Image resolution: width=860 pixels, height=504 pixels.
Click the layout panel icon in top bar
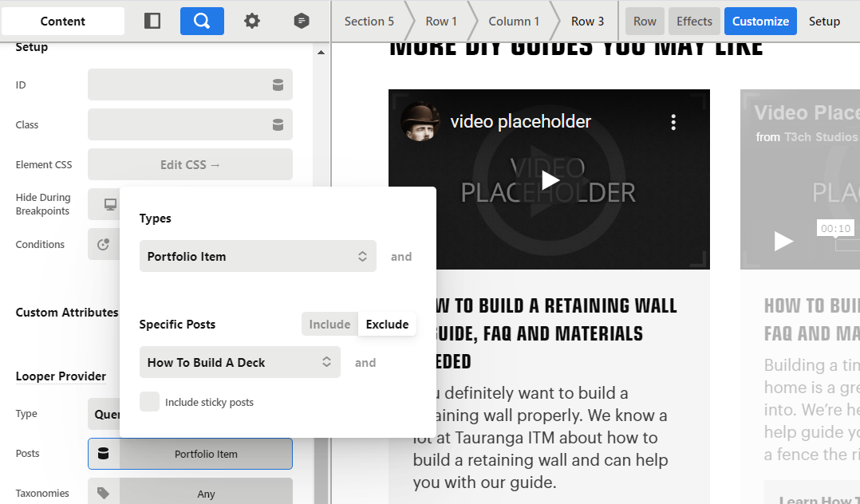pos(152,22)
